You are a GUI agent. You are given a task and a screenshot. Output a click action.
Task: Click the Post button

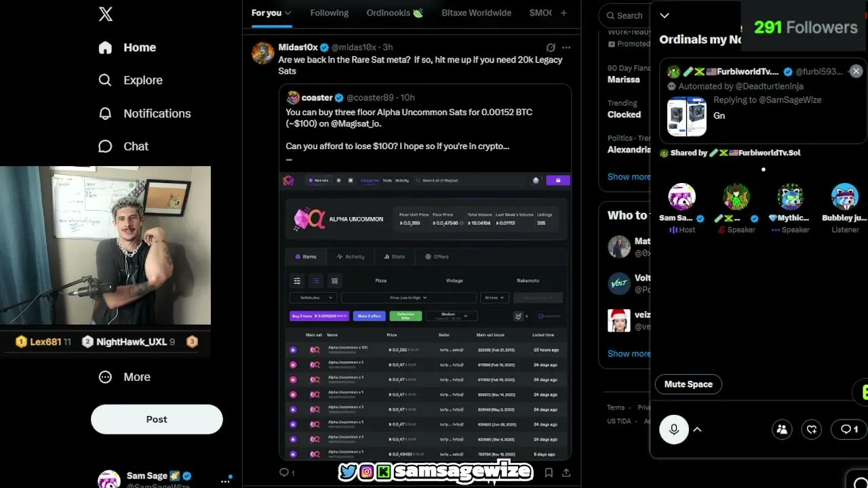point(157,420)
